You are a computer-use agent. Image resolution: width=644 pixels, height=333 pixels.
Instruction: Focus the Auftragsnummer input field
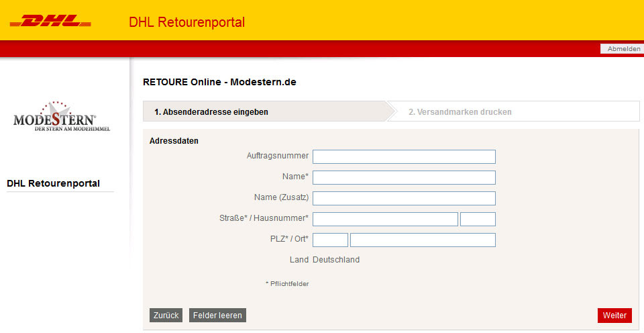pos(404,156)
